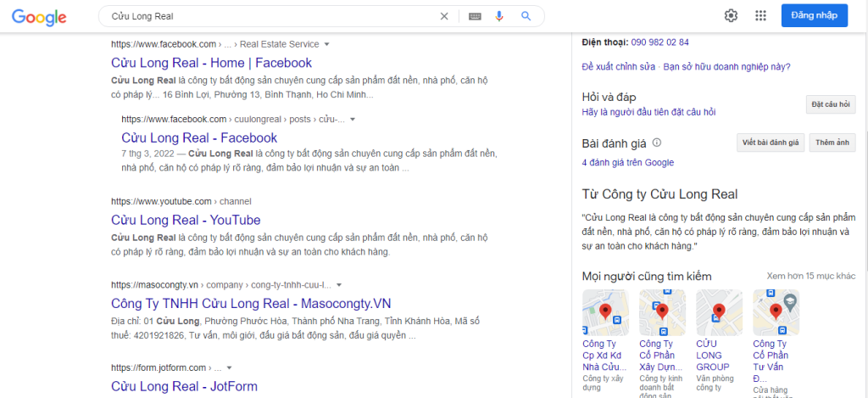Click the 7 thg 3, 2022 snippet date
Image resolution: width=868 pixels, height=398 pixels.
[x=148, y=154]
